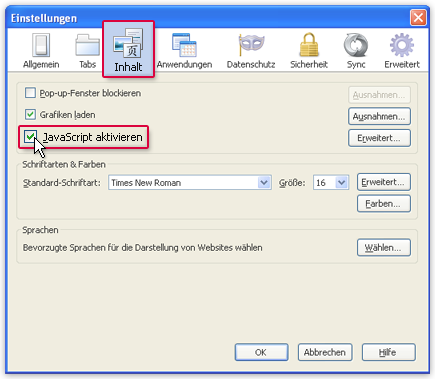Click the Standard-Schriftart label

pyautogui.click(x=62, y=183)
